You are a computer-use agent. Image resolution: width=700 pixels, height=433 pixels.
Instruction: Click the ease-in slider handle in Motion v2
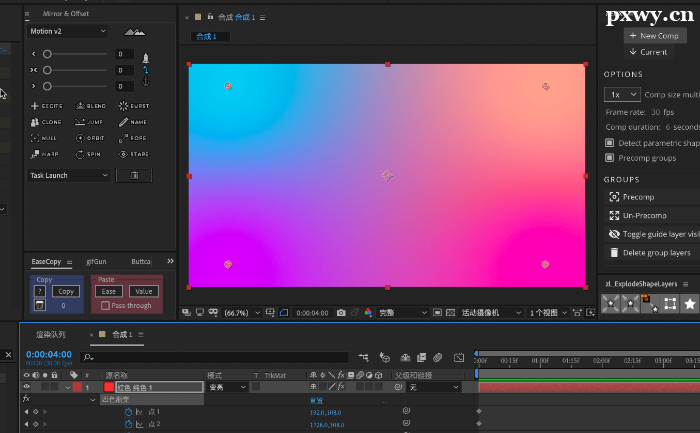point(47,54)
